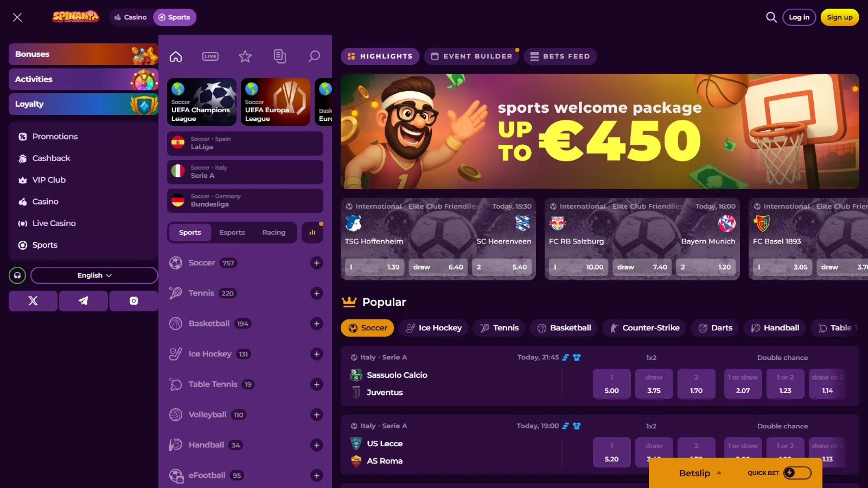Open the support headset icon

click(x=17, y=275)
